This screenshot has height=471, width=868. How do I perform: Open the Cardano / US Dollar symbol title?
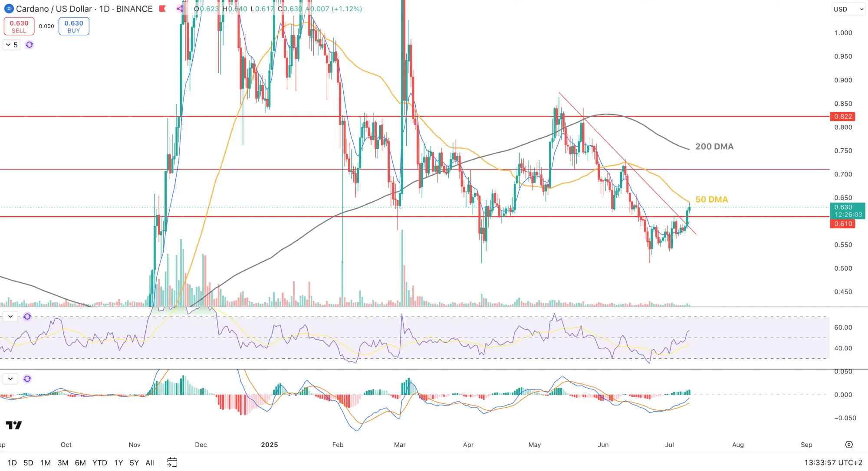(x=84, y=9)
